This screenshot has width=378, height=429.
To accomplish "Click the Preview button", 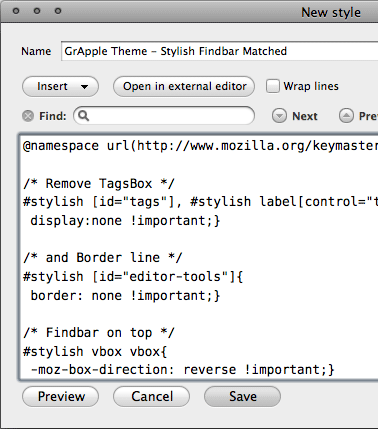I will tap(60, 397).
